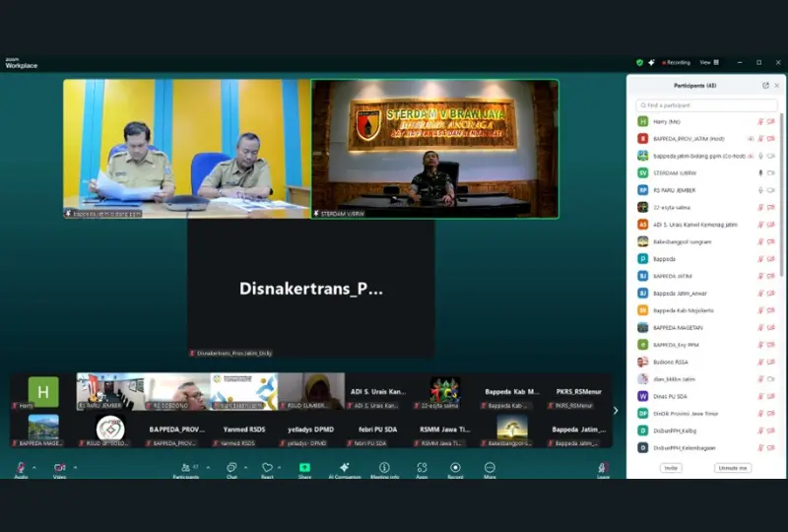Viewport: 788px width, 532px height.
Task: Open the More options icon
Action: pos(490,468)
